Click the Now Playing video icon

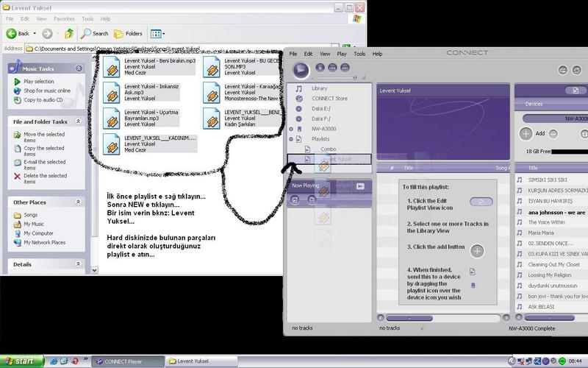pos(360,186)
